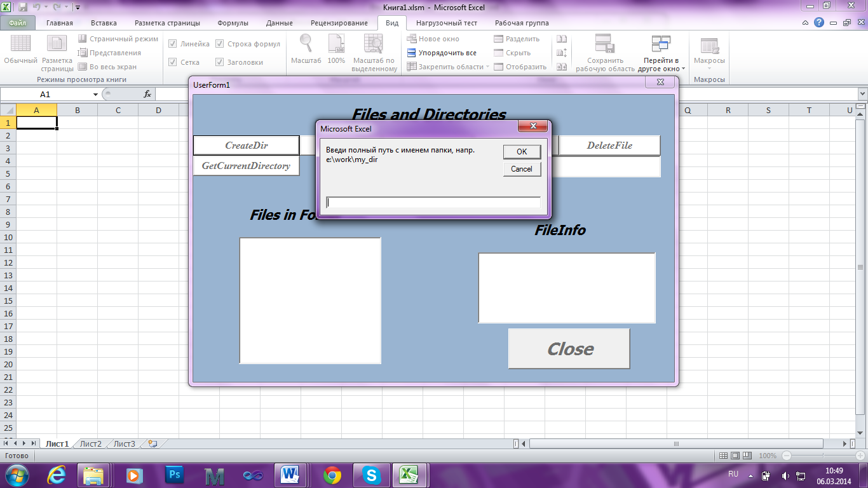Screen dimensions: 868x488
Task: Open the Файл tab
Action: click(18, 23)
